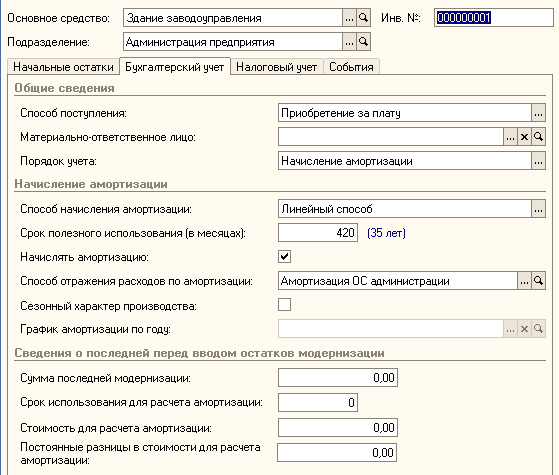Open magnifier for Материально-ответственное лицо field
This screenshot has width=559, height=475.
(538, 137)
